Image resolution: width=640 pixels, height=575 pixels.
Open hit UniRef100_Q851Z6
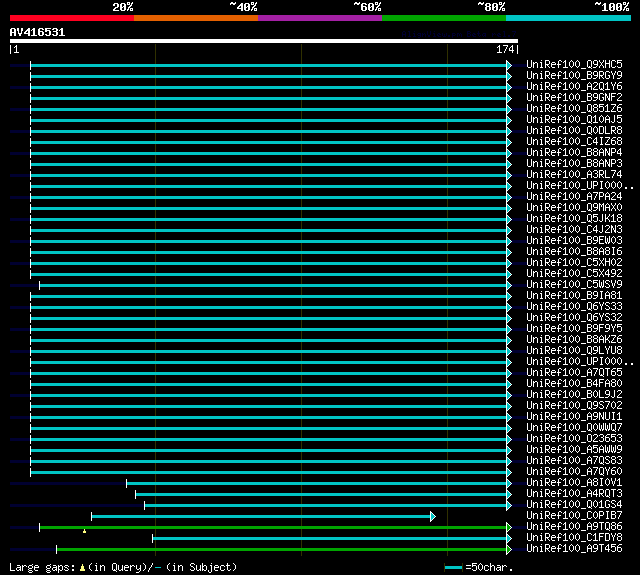click(x=574, y=109)
